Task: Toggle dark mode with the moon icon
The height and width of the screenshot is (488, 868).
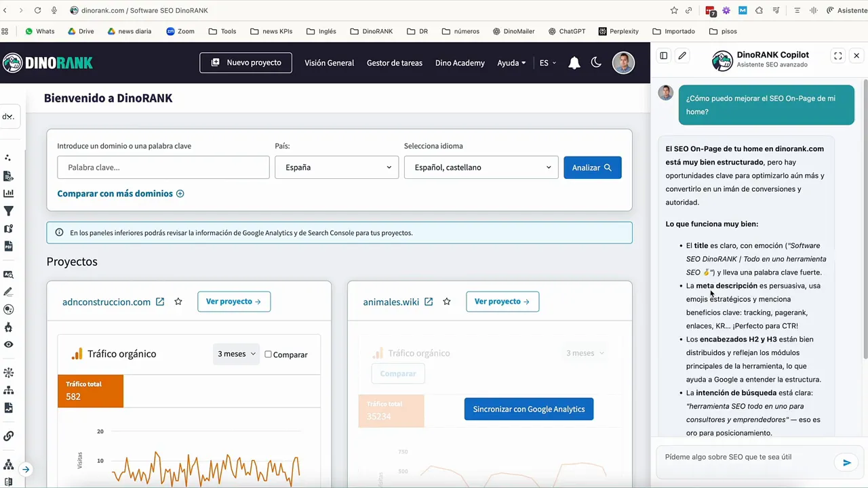Action: pos(596,62)
